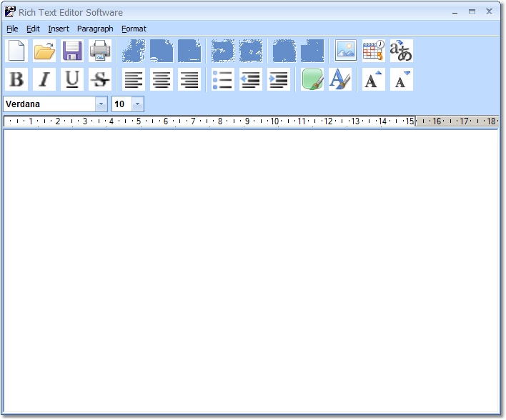Save the document using the floppy disk icon
Viewport: 506px width, 420px height.
point(72,51)
